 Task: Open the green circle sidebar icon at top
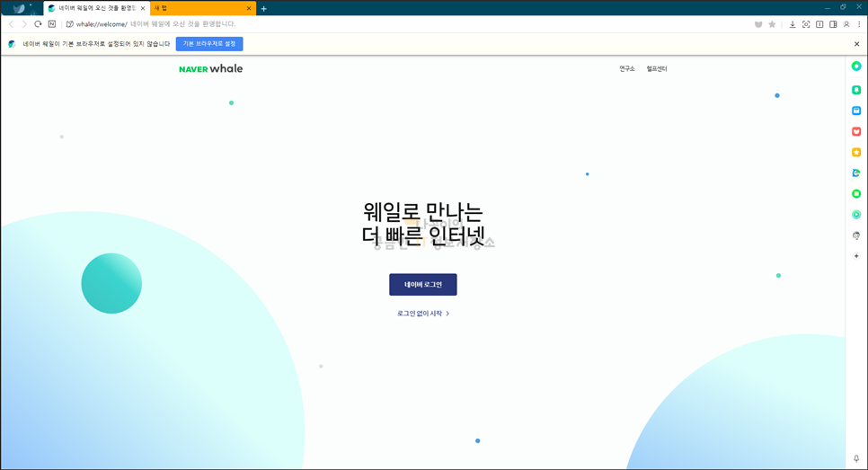[856, 66]
